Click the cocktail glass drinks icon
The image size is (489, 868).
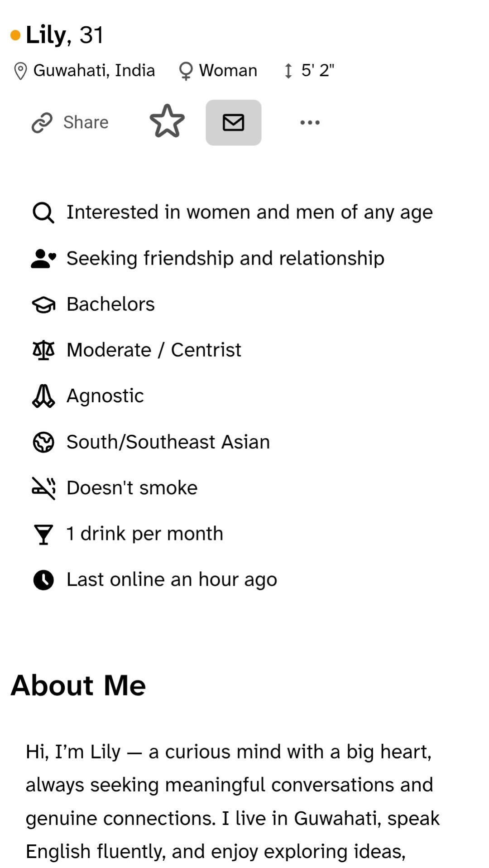pyautogui.click(x=43, y=534)
